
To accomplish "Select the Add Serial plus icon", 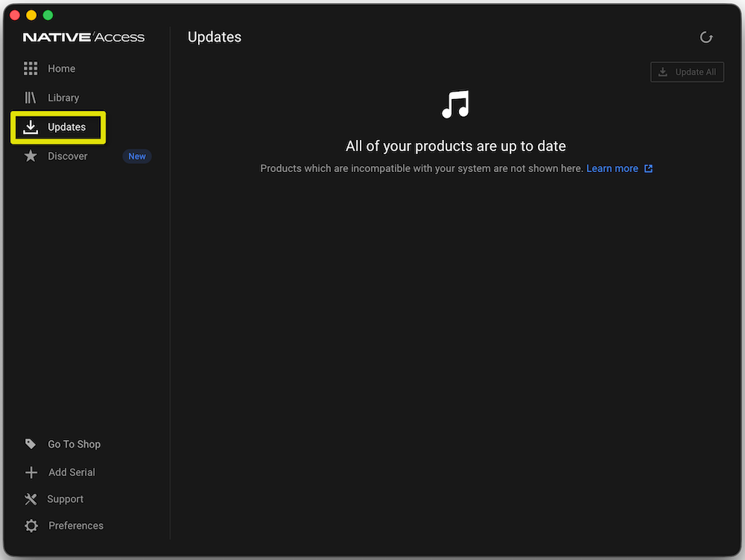I will (x=31, y=471).
